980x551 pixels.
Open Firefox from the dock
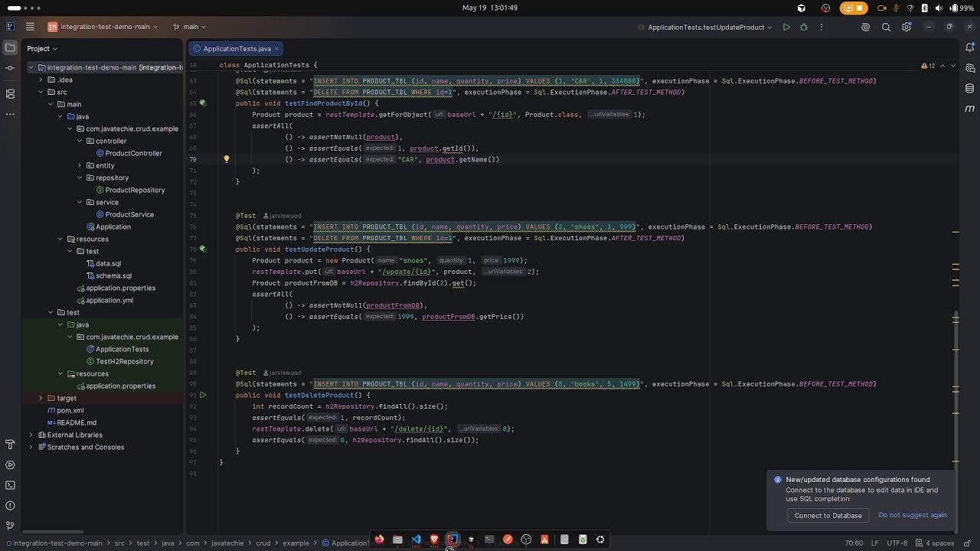click(379, 540)
